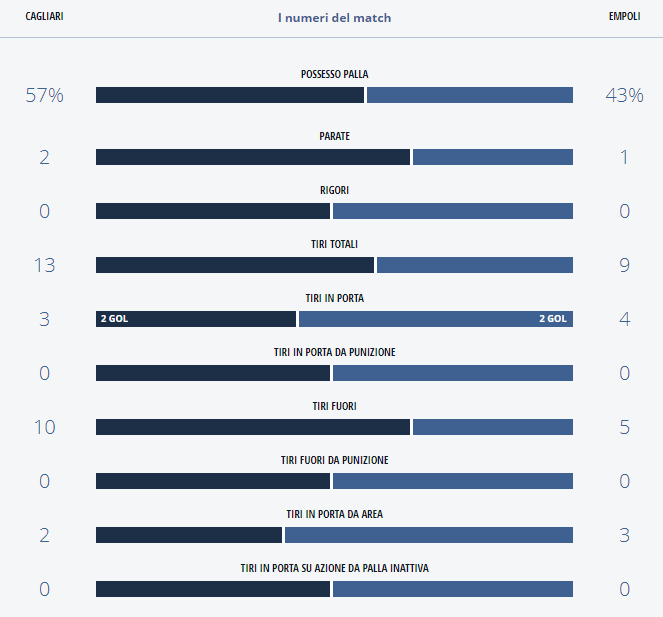Click Empoli's 43% possession value
Image resolution: width=663 pixels, height=617 pixels.
click(624, 95)
